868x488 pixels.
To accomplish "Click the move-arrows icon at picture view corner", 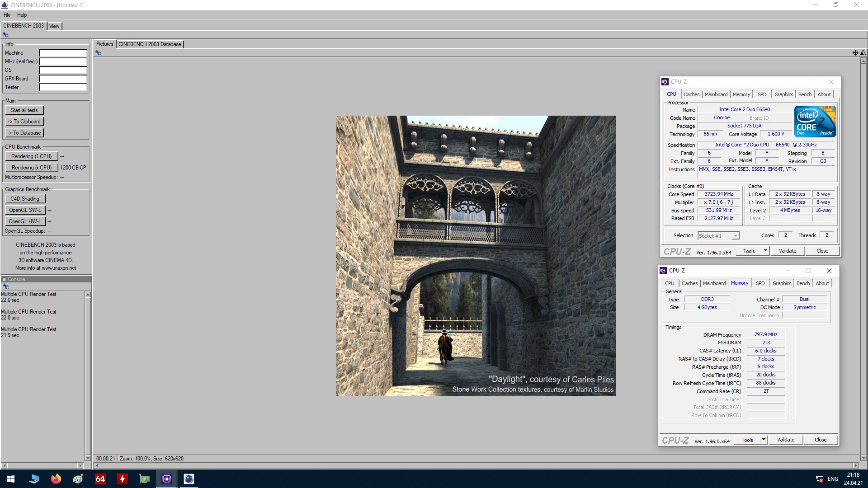I will [x=855, y=53].
